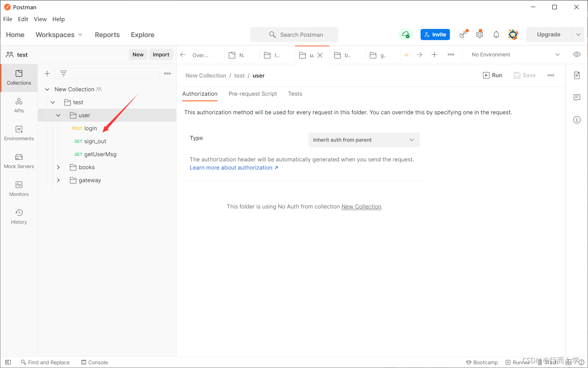Click the forward arrow in the tab bar

click(419, 55)
